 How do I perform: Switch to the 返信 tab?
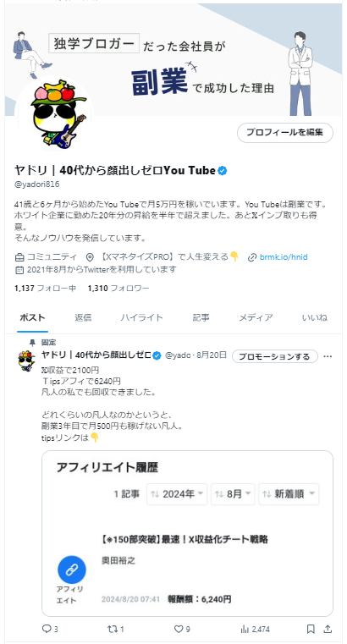[x=83, y=317]
